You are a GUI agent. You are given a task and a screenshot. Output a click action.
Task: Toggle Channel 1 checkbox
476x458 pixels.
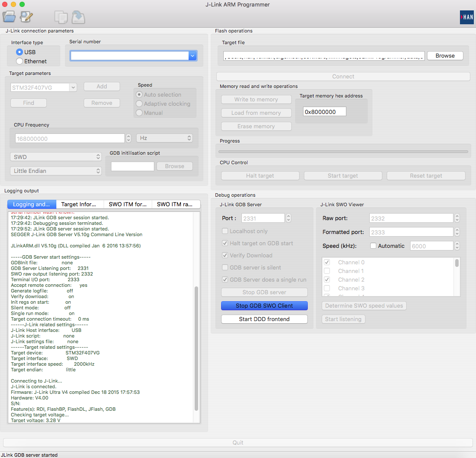click(327, 271)
